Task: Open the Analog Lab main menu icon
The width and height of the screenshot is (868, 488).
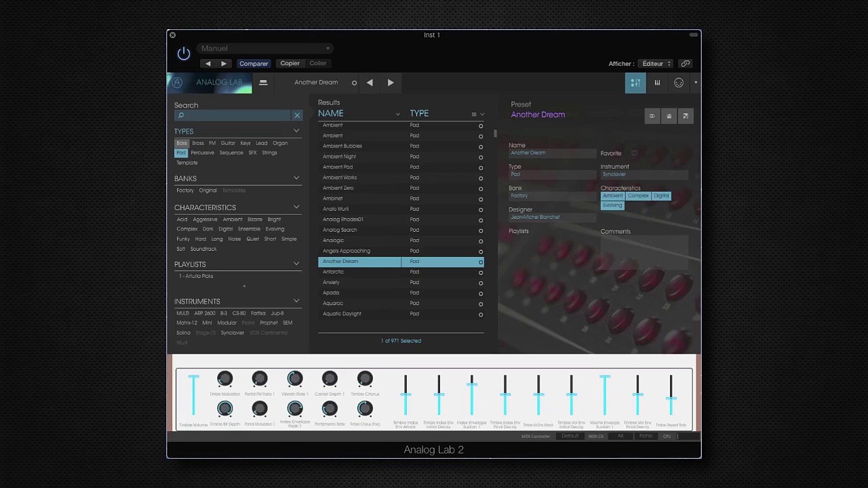Action: click(263, 83)
